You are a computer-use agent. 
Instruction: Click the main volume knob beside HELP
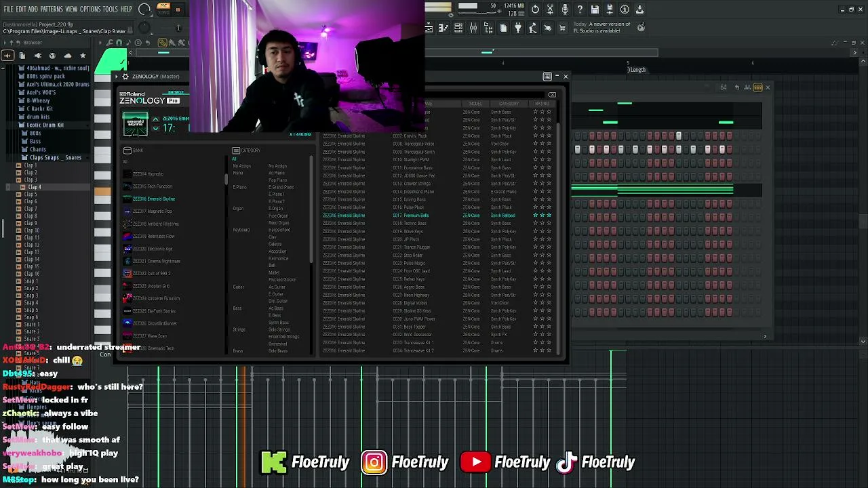144,9
